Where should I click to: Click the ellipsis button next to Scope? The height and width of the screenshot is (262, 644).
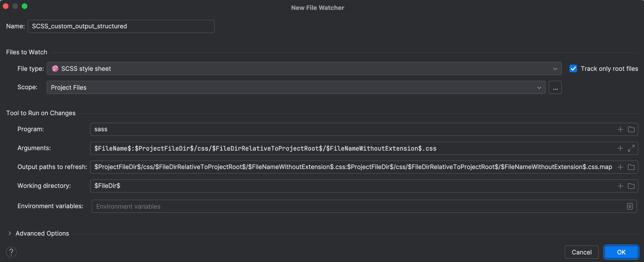coord(555,87)
